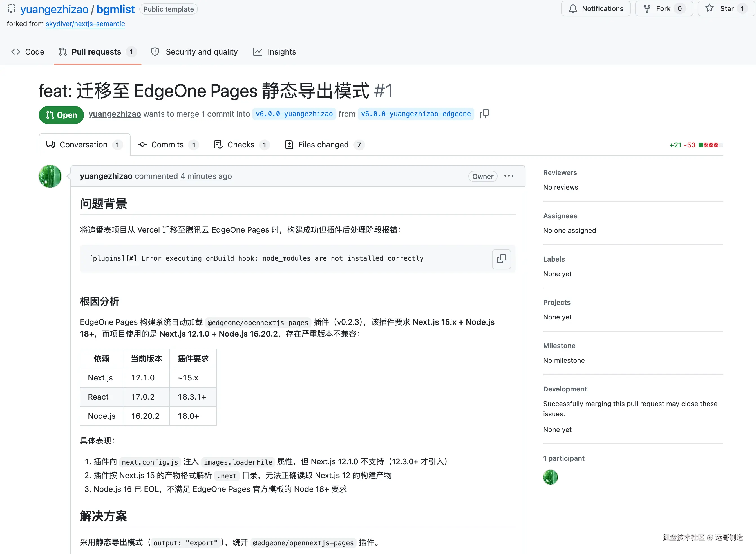756x554 pixels.
Task: Open head branch v6.0.0-yuangezhizao-edgeone
Action: click(416, 114)
